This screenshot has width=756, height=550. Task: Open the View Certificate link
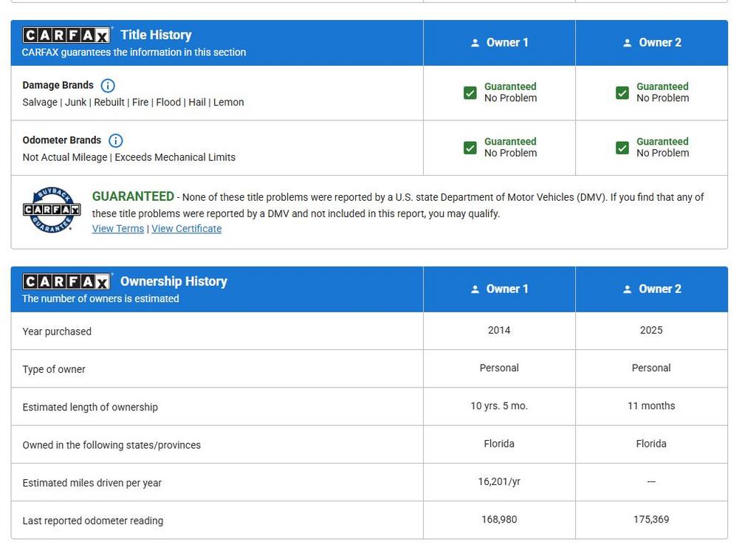click(x=187, y=229)
